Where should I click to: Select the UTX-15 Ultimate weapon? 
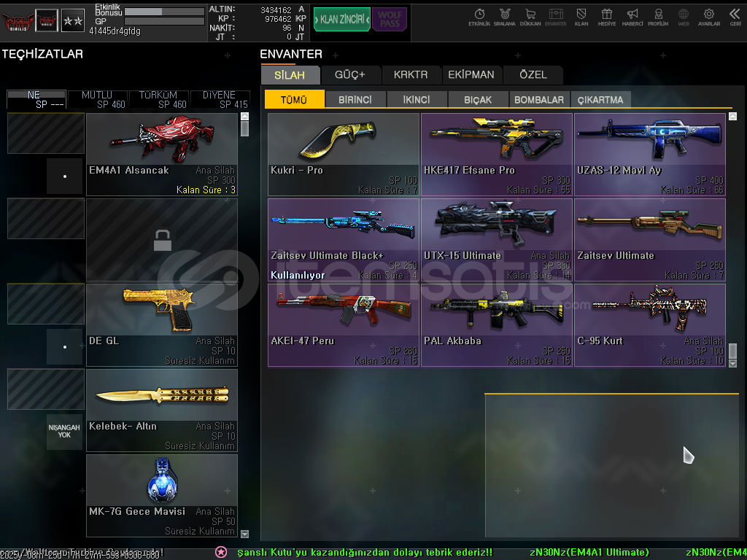pos(496,239)
